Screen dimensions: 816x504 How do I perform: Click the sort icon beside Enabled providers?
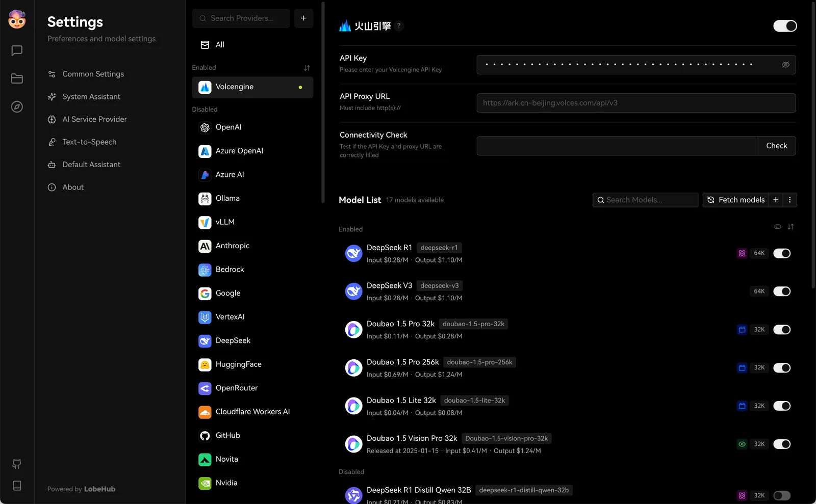click(x=307, y=68)
